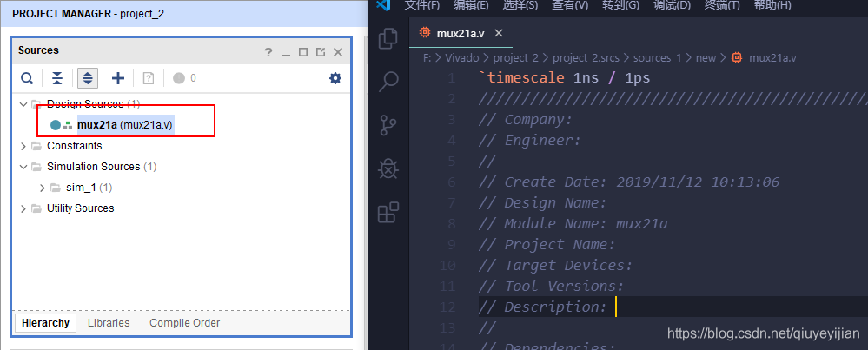Switch to the Hierarchy tab
The image size is (868, 350).
pyautogui.click(x=45, y=323)
